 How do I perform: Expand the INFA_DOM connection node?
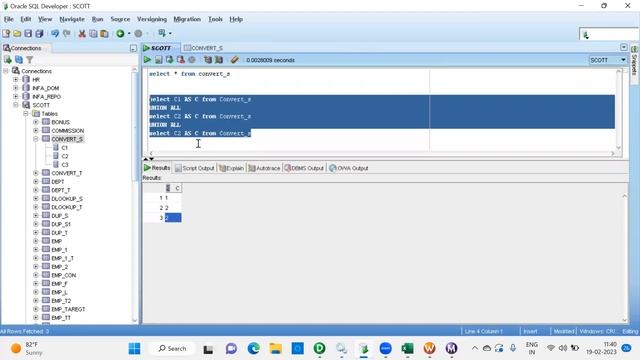pos(16,88)
